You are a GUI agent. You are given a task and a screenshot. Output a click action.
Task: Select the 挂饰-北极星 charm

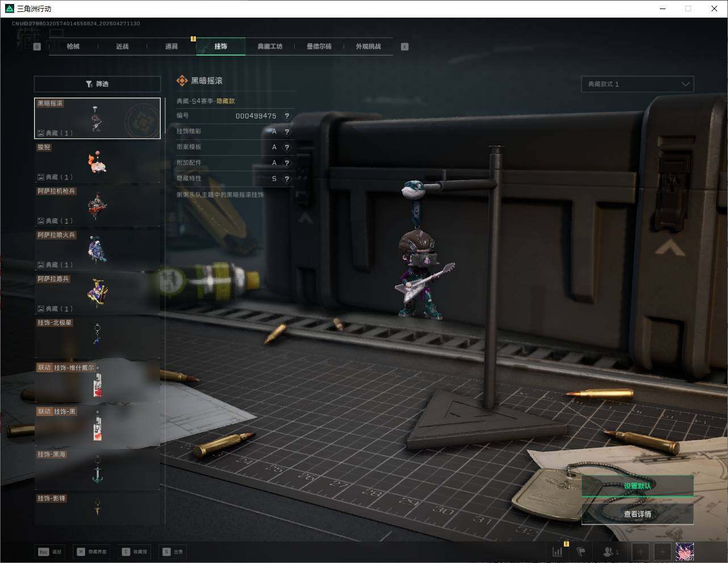(97, 337)
